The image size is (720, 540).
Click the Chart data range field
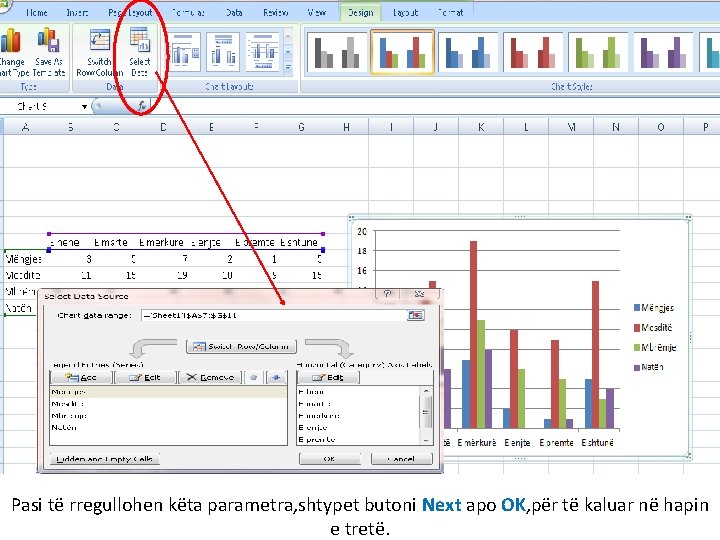[x=274, y=315]
